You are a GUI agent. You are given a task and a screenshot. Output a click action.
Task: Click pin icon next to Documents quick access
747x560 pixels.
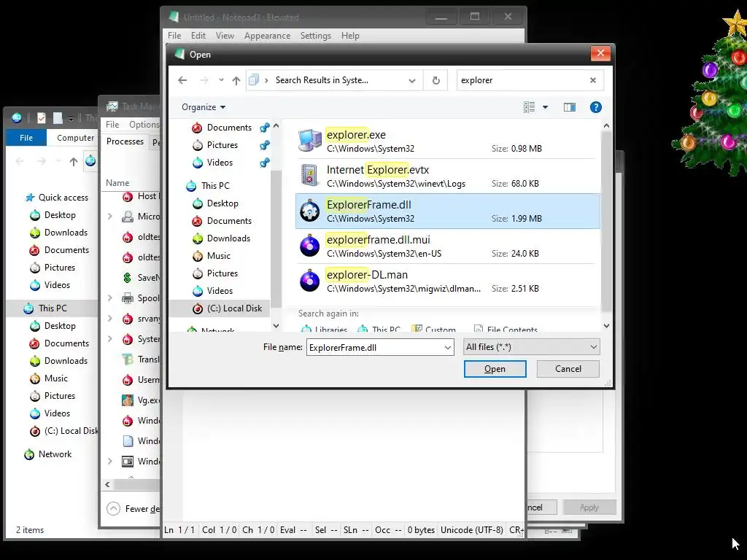(x=264, y=128)
